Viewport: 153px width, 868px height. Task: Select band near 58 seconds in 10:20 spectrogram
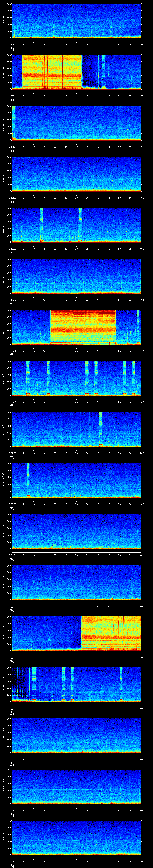click(x=138, y=327)
